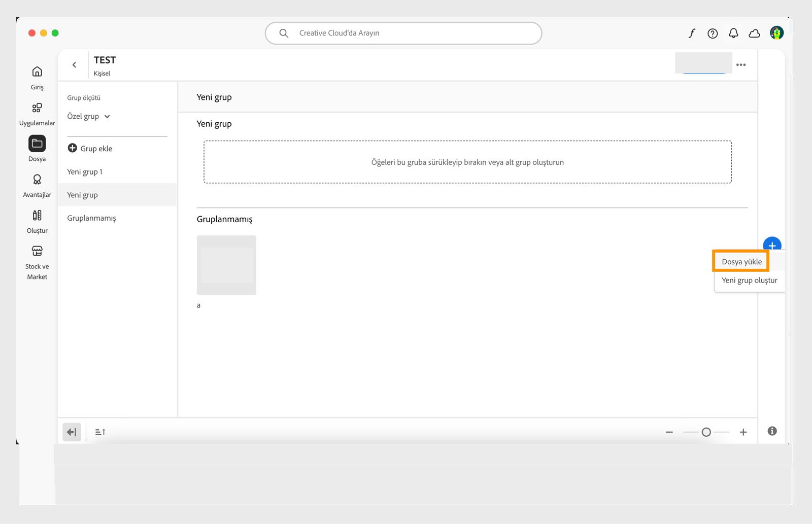Collapse the side panel arrow icon
Viewport: 812px width, 524px height.
tap(72, 432)
